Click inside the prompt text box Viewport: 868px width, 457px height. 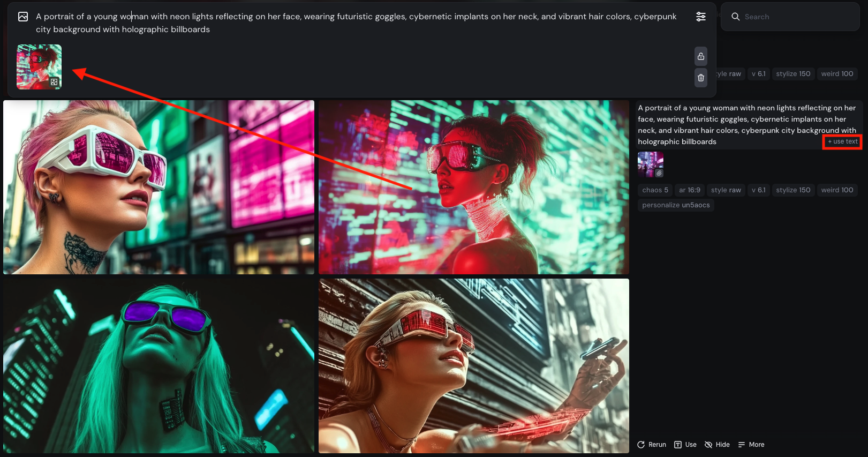click(356, 23)
